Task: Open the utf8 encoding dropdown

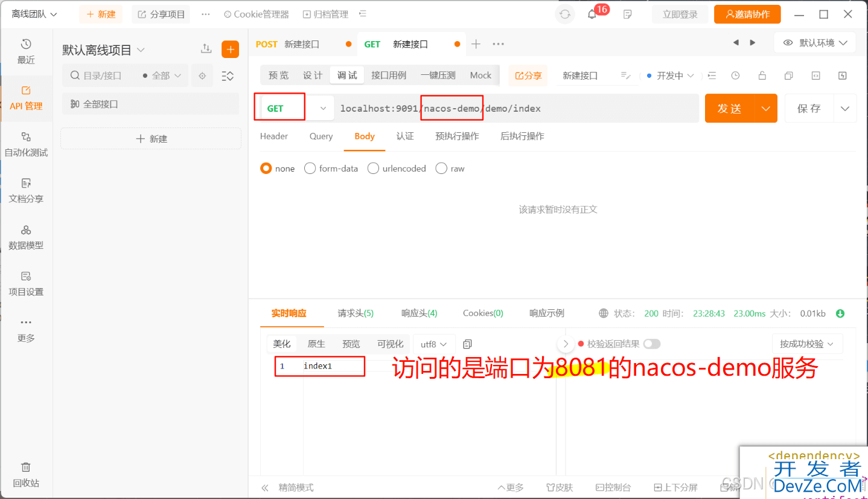Action: coord(434,344)
